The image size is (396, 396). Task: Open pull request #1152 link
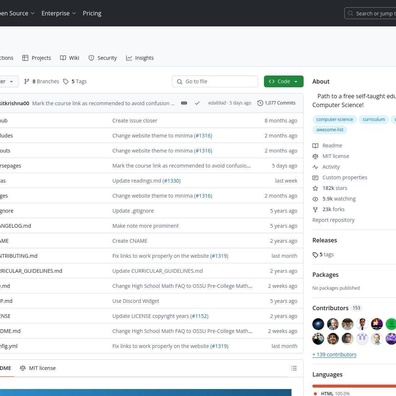point(199,316)
